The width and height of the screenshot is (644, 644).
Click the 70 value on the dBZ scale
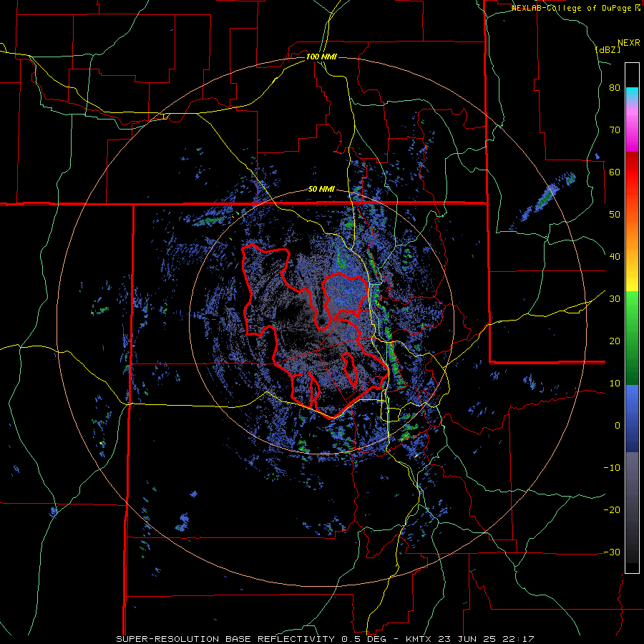tap(615, 130)
